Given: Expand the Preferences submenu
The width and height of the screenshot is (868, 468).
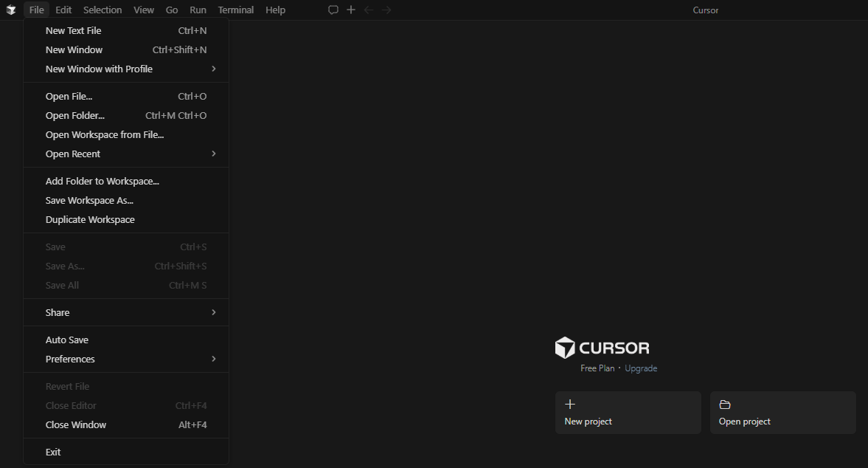Looking at the screenshot, I should tap(126, 359).
